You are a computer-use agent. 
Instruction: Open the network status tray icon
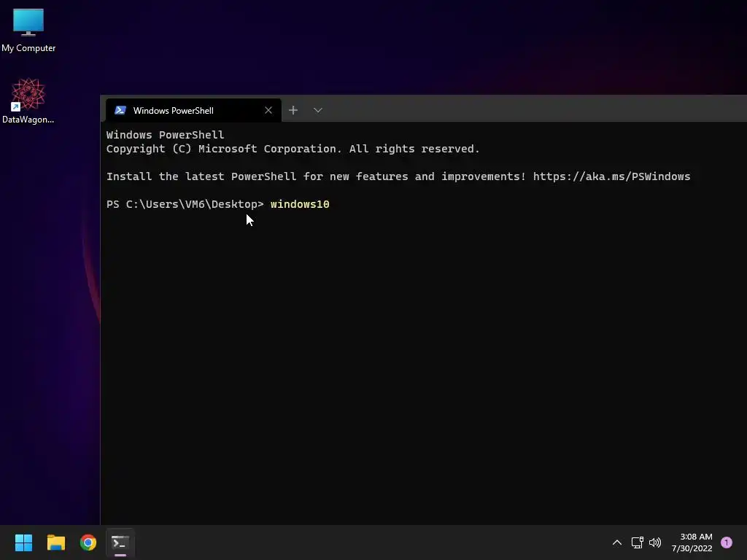click(637, 542)
